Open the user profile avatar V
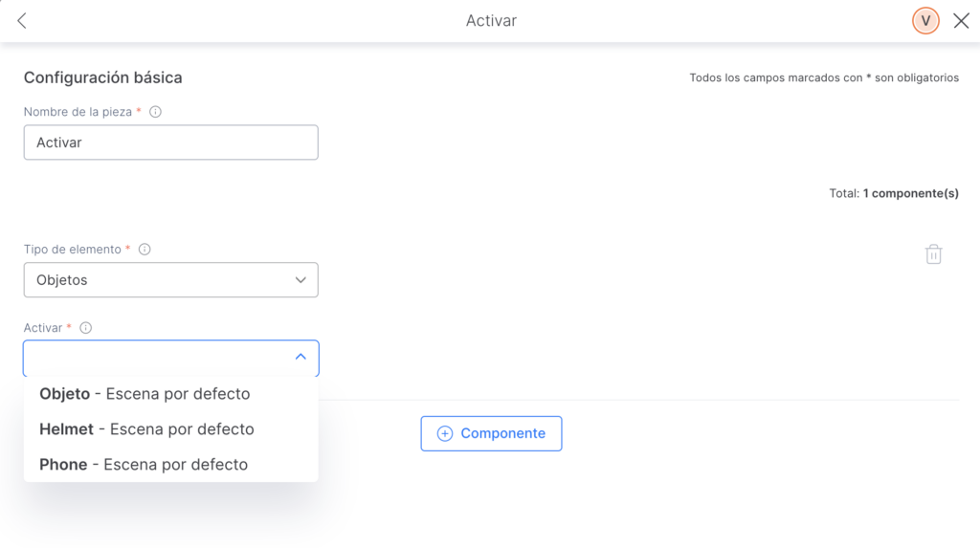 (925, 21)
